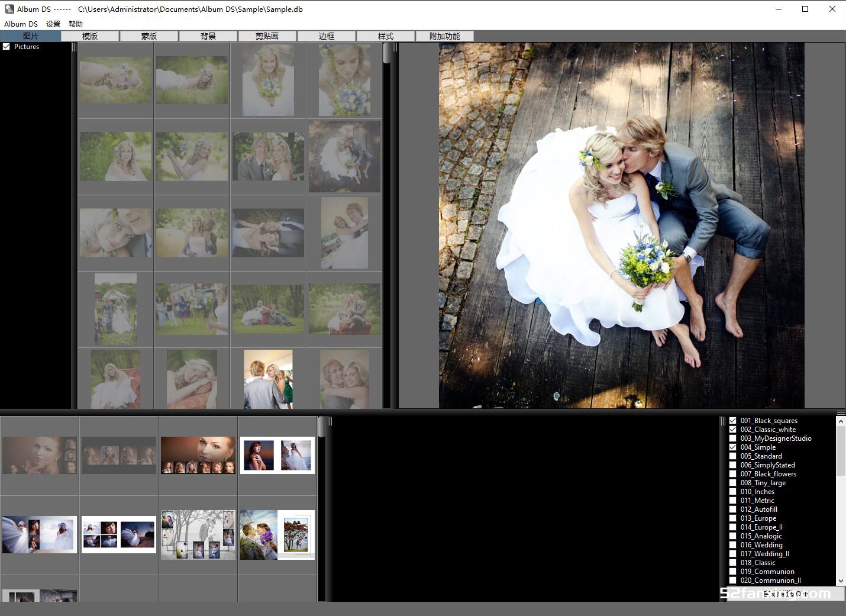Enable the 018_Classic checkbox

(733, 563)
